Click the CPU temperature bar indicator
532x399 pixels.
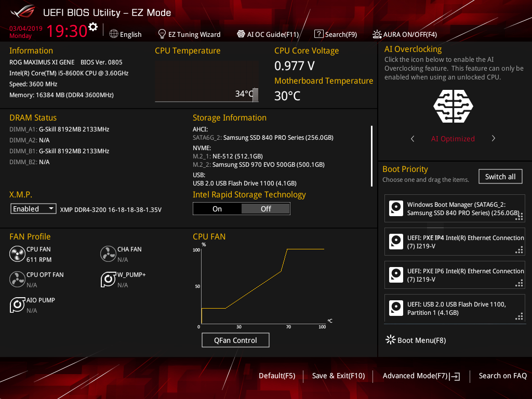(x=255, y=95)
